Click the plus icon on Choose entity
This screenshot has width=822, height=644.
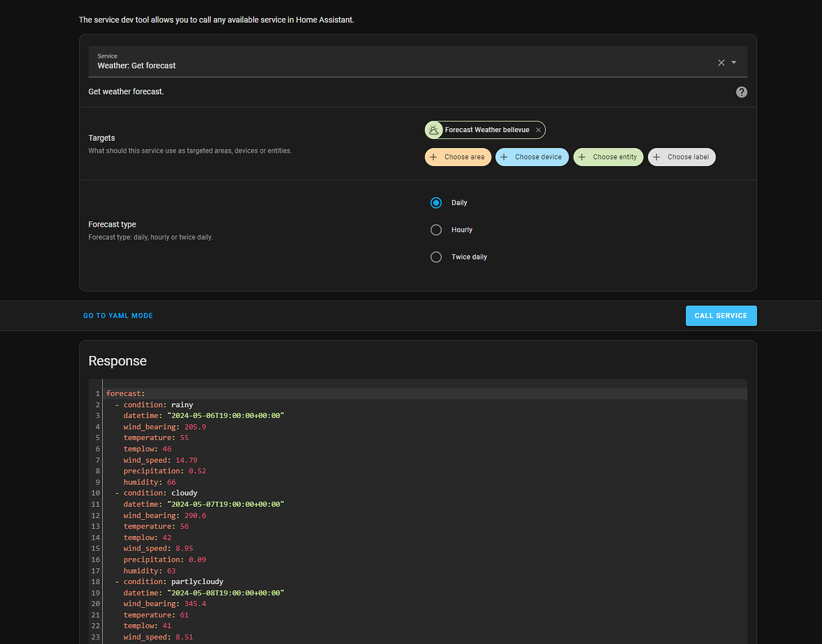tap(582, 157)
